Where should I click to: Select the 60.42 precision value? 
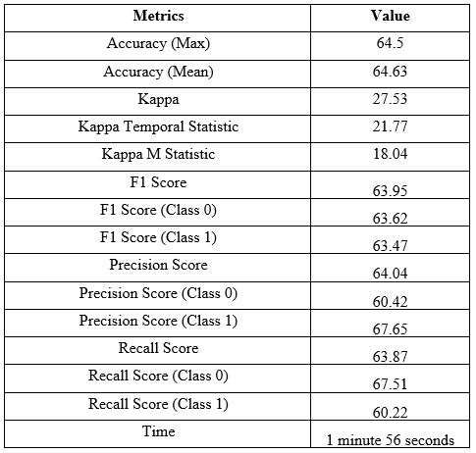coord(390,301)
